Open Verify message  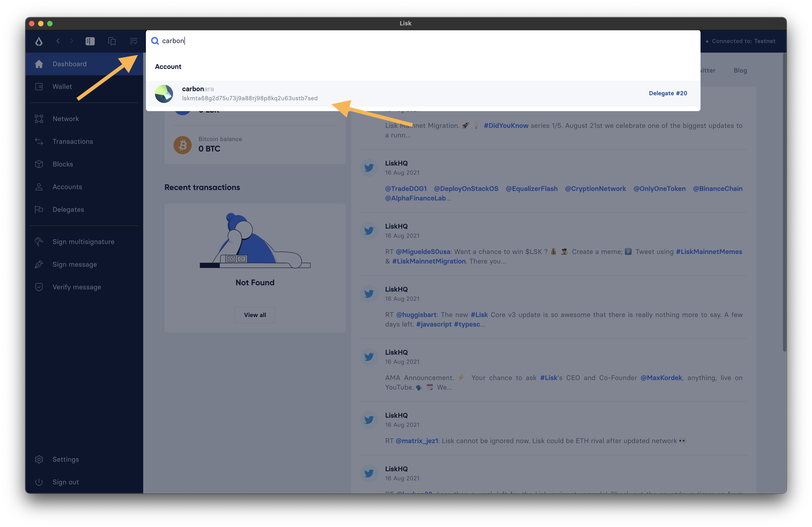pos(84,287)
